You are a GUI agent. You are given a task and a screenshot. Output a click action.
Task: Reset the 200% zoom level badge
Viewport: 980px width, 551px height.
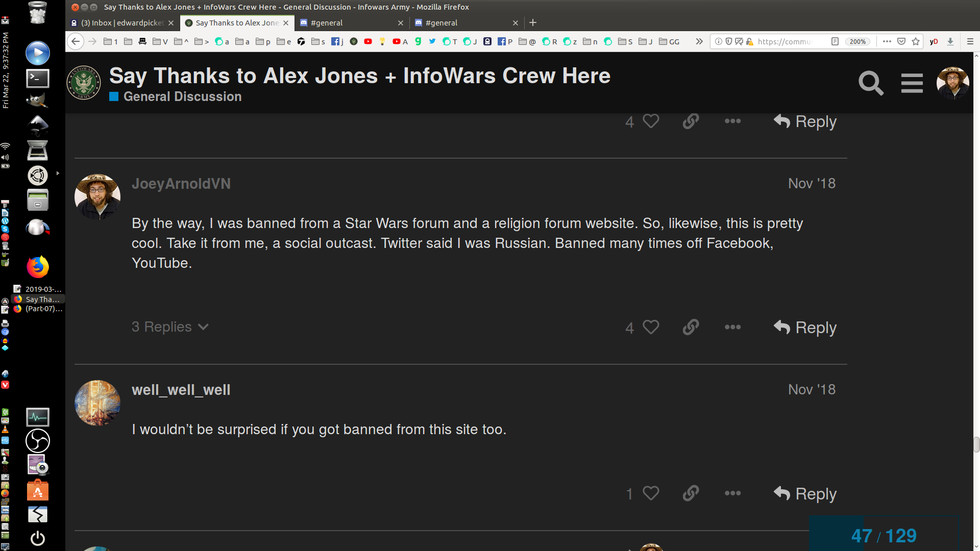click(857, 41)
